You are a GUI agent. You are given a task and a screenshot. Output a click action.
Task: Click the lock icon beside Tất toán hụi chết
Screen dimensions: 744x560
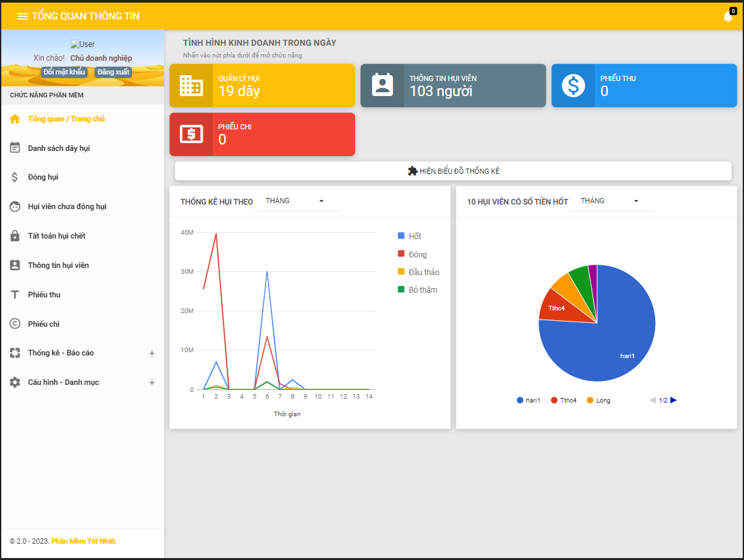click(x=15, y=236)
